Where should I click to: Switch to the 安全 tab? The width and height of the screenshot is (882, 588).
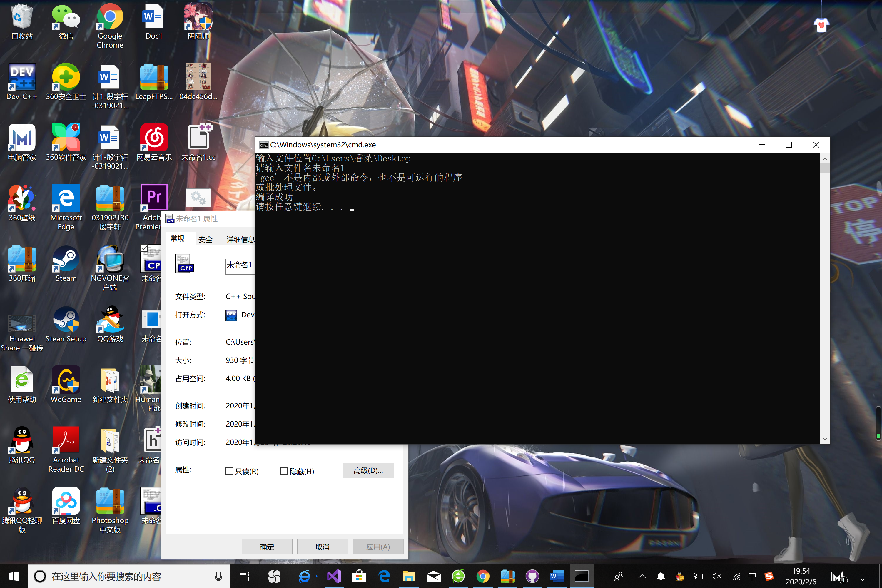point(206,239)
